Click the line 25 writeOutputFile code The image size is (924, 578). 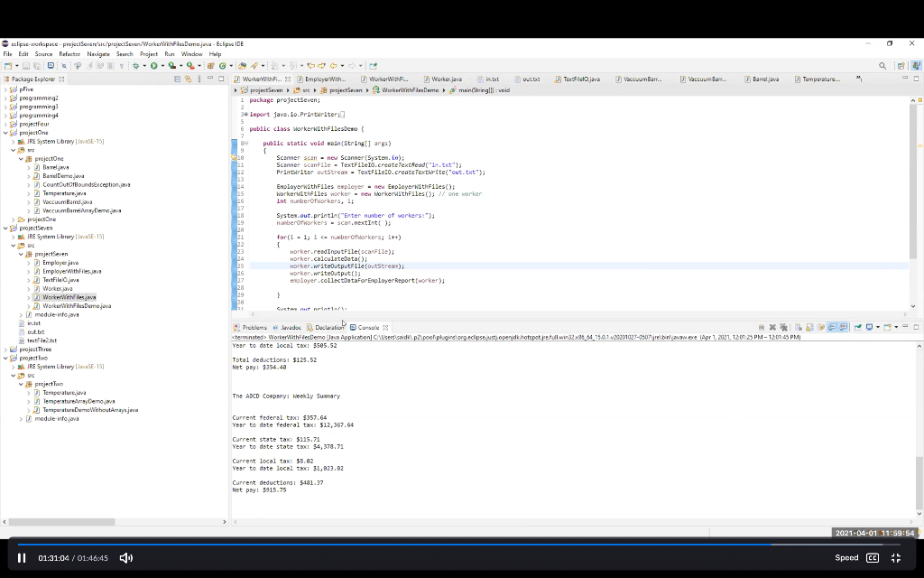click(x=346, y=266)
